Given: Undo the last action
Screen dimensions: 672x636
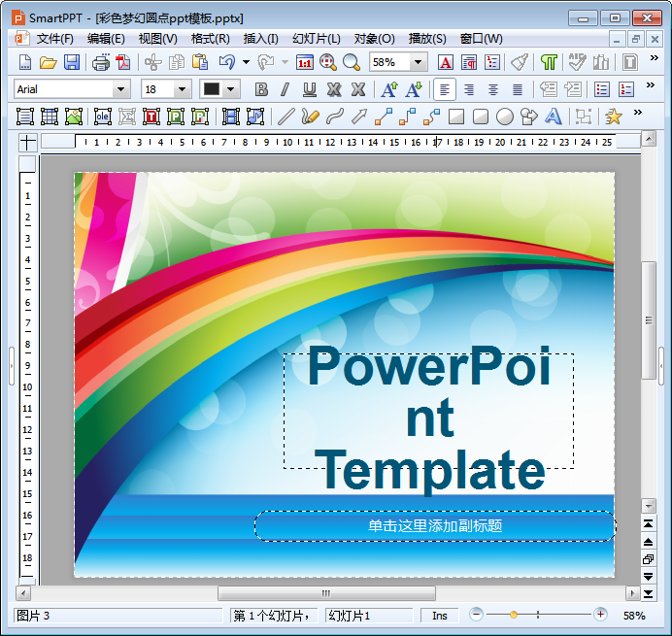Looking at the screenshot, I should 226,62.
